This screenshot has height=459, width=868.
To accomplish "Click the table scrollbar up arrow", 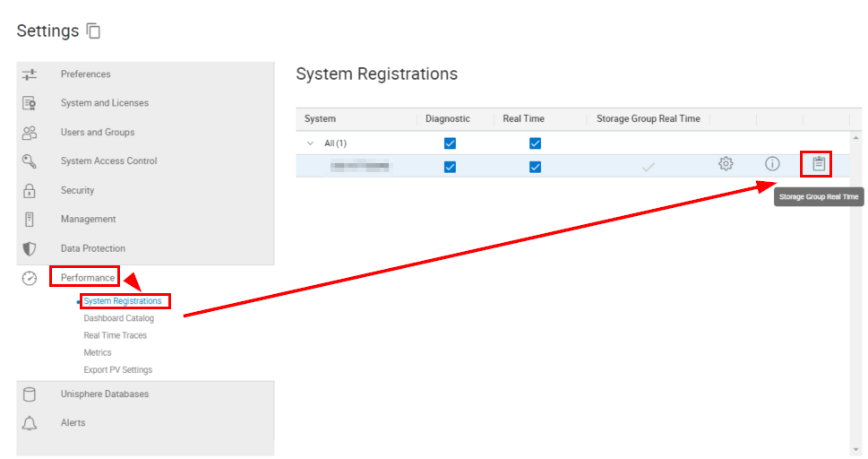I will [855, 138].
